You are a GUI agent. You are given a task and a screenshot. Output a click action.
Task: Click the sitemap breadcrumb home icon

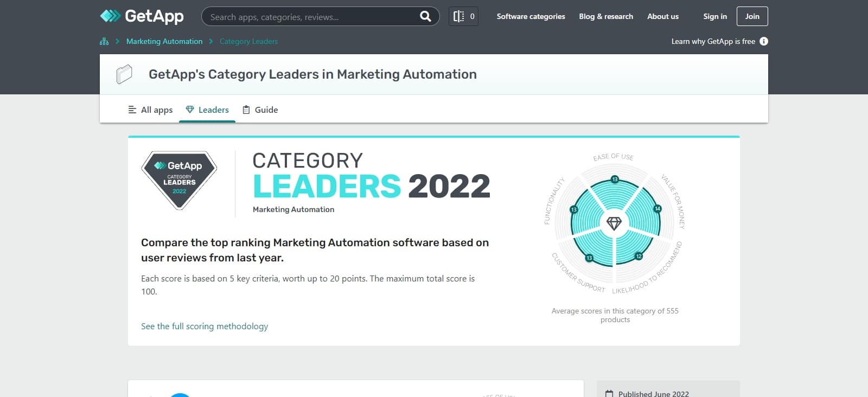tap(104, 41)
